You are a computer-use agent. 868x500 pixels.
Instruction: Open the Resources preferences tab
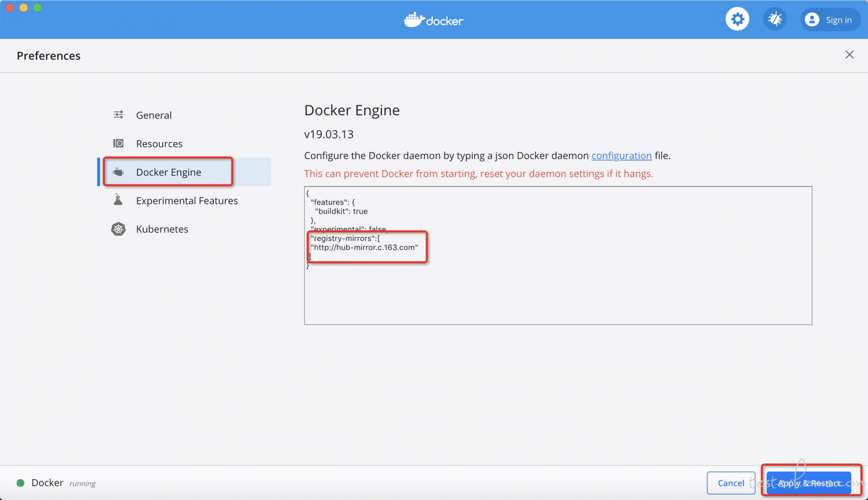[x=184, y=143]
